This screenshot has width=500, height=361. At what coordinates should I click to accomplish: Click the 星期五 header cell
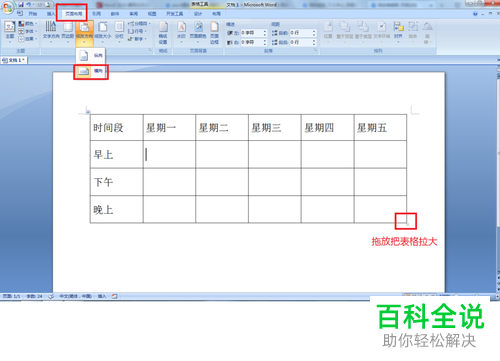coord(380,127)
